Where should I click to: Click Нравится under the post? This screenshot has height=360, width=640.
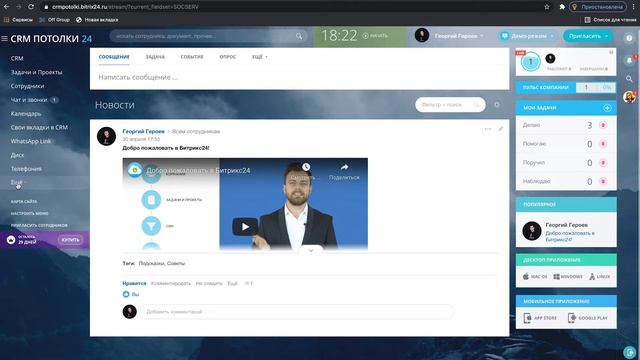[x=134, y=284]
